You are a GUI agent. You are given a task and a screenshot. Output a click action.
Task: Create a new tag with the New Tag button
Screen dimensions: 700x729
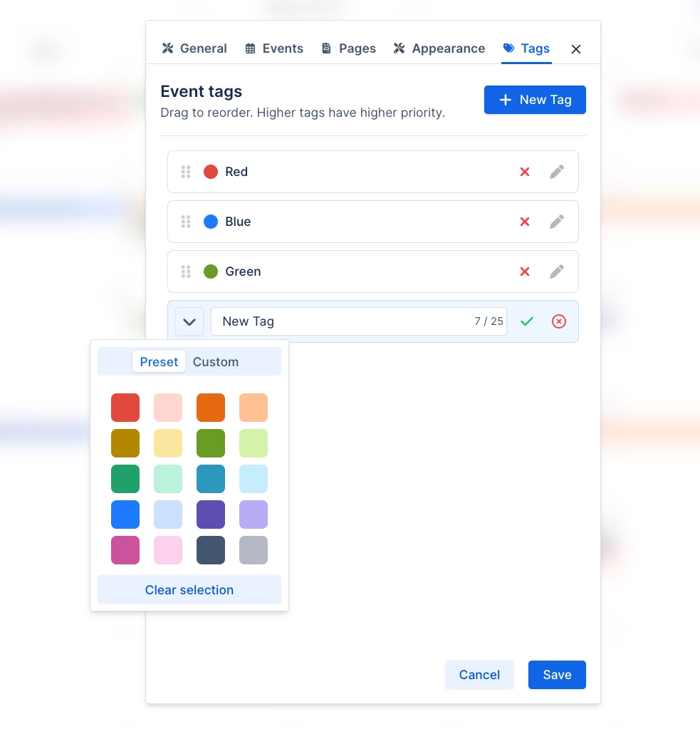pyautogui.click(x=535, y=100)
